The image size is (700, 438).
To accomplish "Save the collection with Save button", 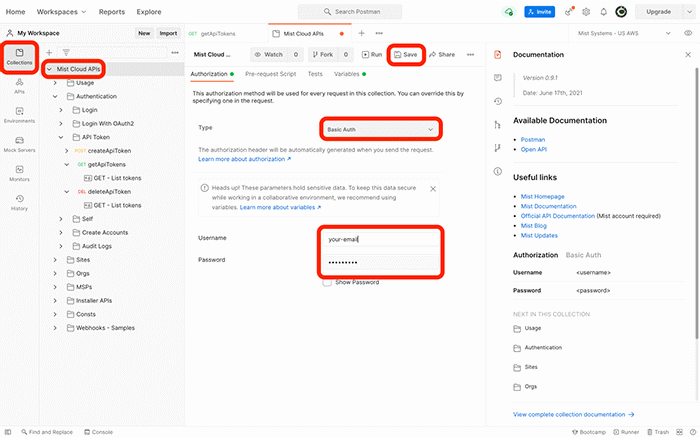I will tap(405, 54).
